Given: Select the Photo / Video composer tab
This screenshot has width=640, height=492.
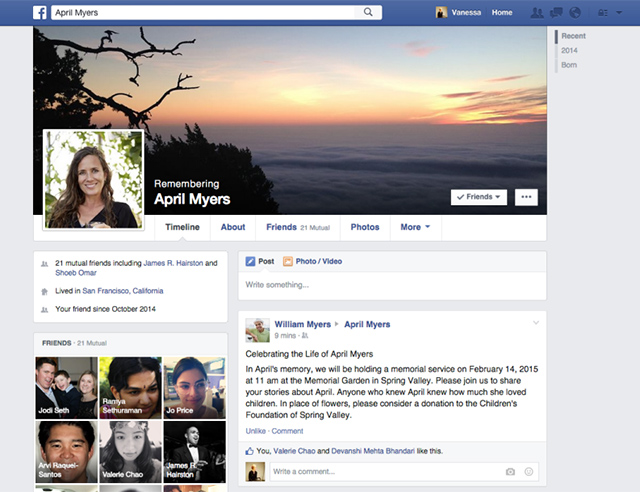Looking at the screenshot, I should pos(313,261).
